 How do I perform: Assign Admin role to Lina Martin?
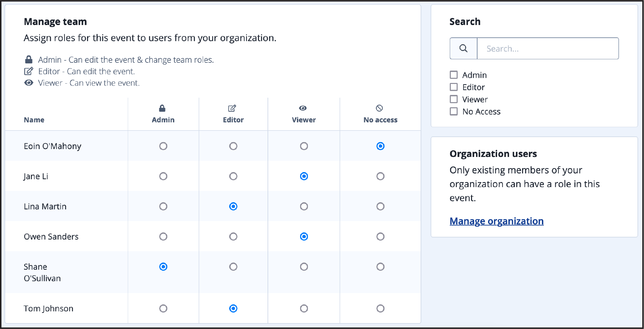[163, 206]
